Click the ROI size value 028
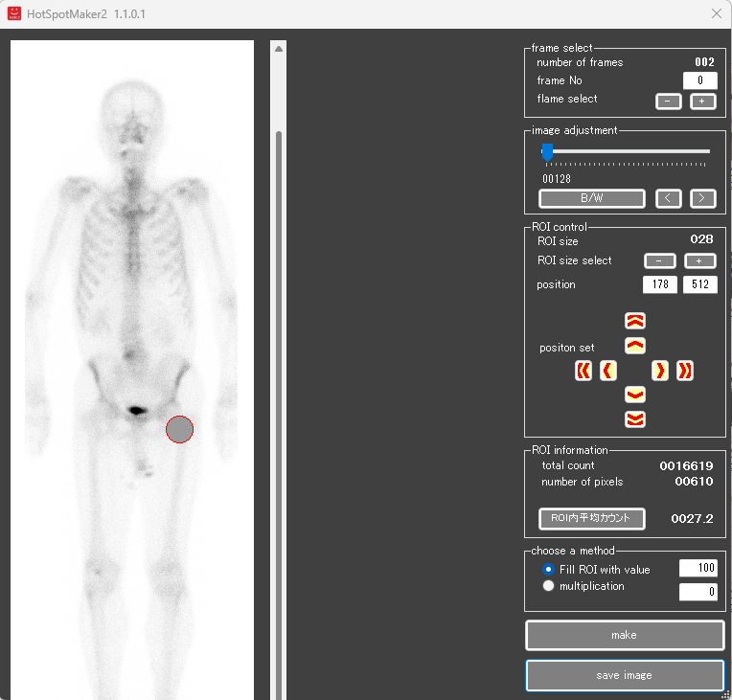Viewport: 732px width, 700px height. [x=701, y=239]
